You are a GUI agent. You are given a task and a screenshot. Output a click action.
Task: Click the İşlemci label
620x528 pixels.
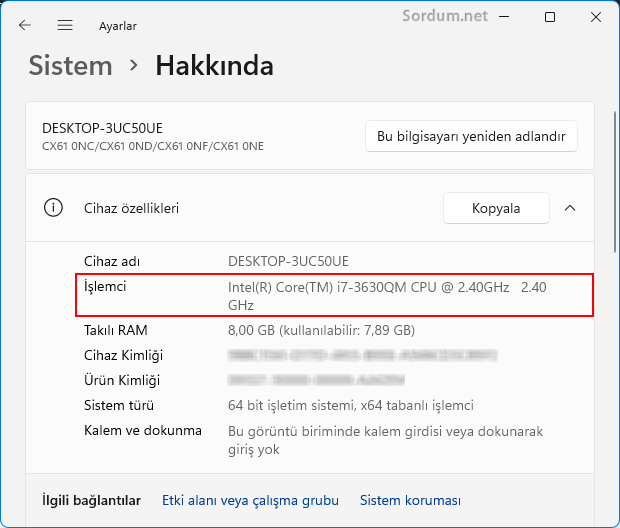(105, 286)
